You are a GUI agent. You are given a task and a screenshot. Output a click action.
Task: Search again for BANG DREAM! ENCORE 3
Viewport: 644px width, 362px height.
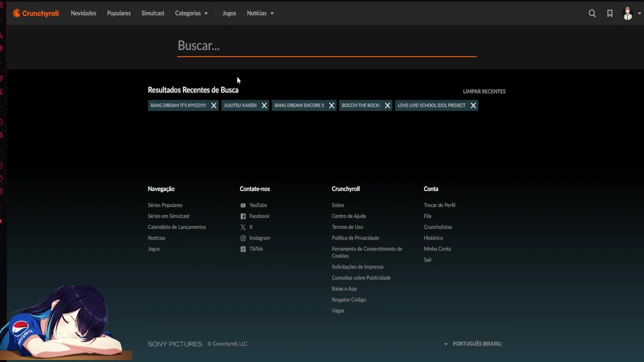[x=299, y=106]
